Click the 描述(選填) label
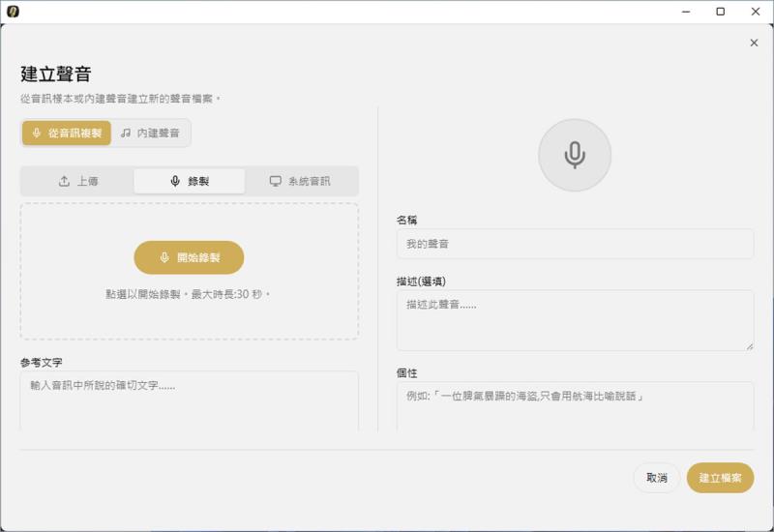Screen dimensions: 774x532 coord(421,281)
